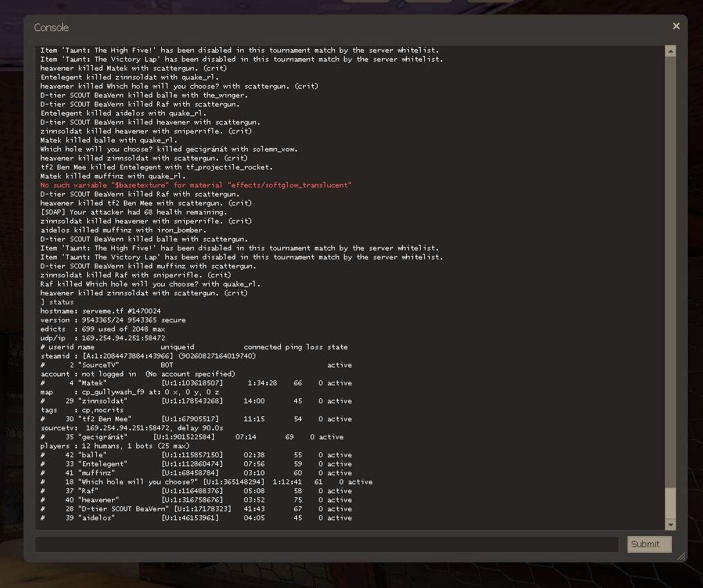Click the SourceTV BOT status row
The image size is (703, 588).
196,365
